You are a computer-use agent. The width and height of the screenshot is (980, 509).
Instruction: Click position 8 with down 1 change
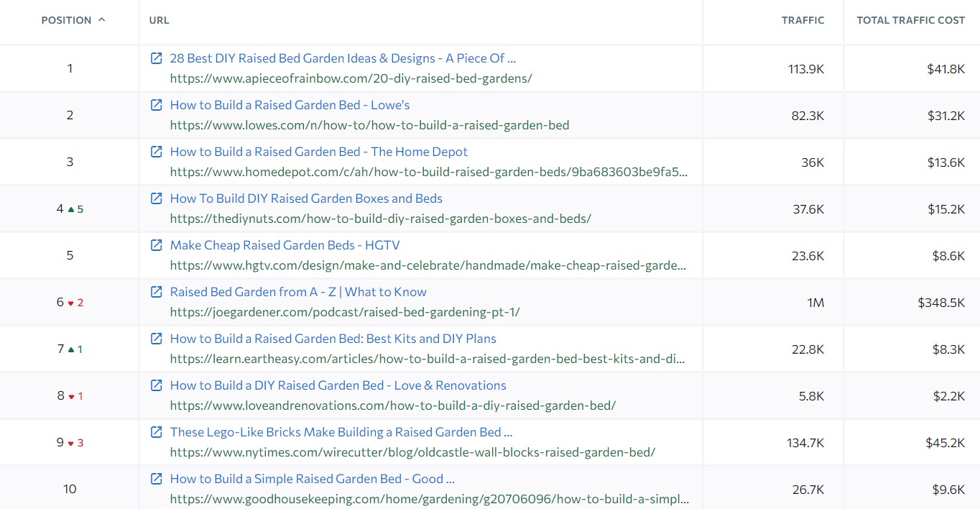tap(70, 396)
